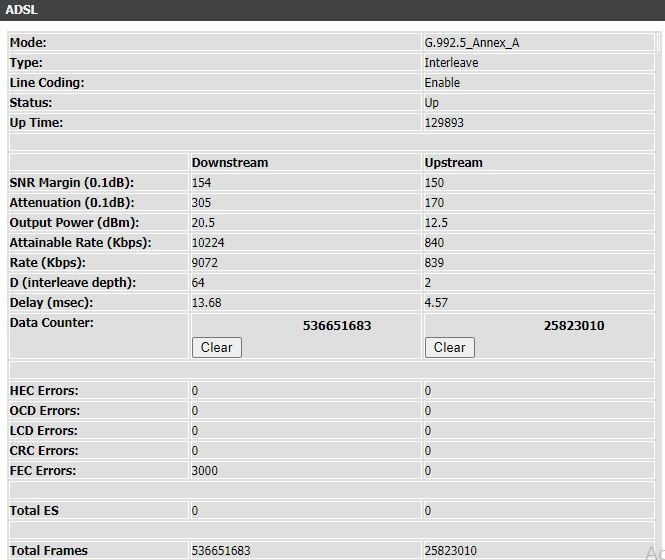
Task: Select the Up Time value 129893
Action: pos(444,123)
